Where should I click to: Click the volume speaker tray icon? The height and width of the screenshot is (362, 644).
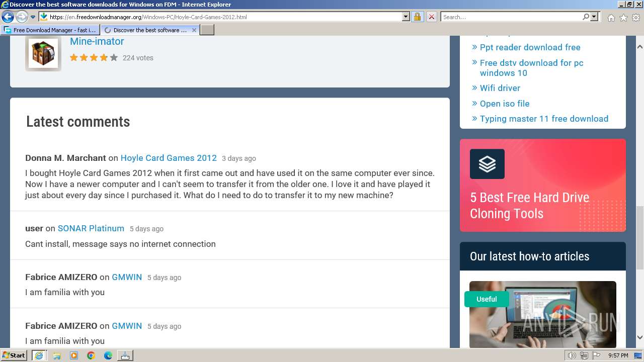pos(572,355)
